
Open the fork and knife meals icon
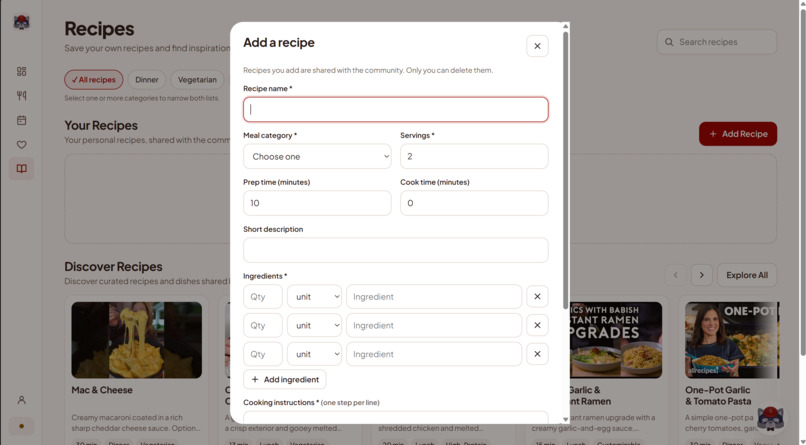[x=21, y=96]
